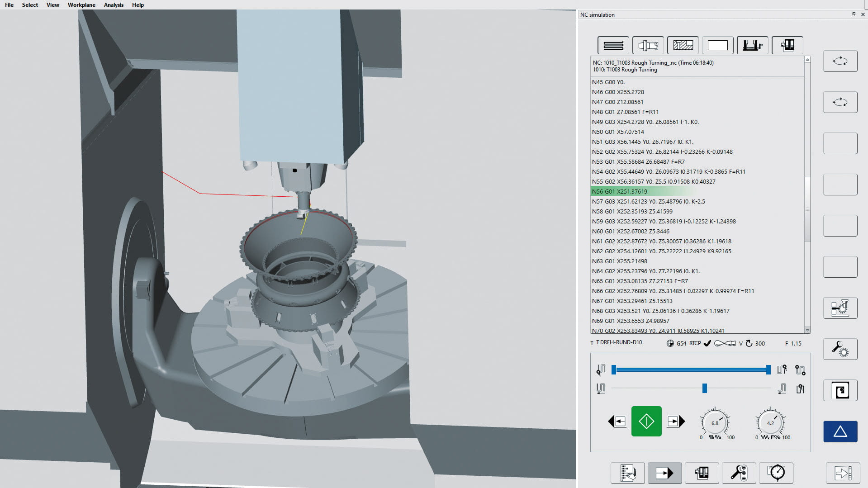868x488 pixels.
Task: Set toolpath start marker icon left of range slider
Action: click(x=601, y=370)
